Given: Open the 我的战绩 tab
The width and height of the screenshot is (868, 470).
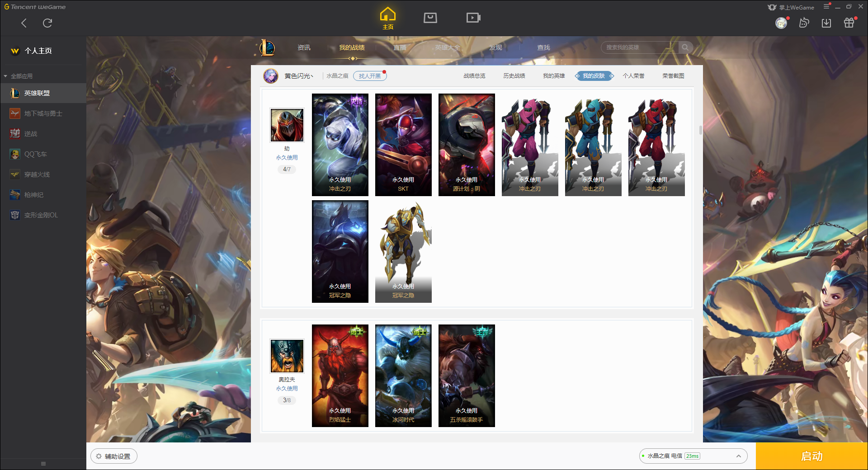Looking at the screenshot, I should 352,47.
